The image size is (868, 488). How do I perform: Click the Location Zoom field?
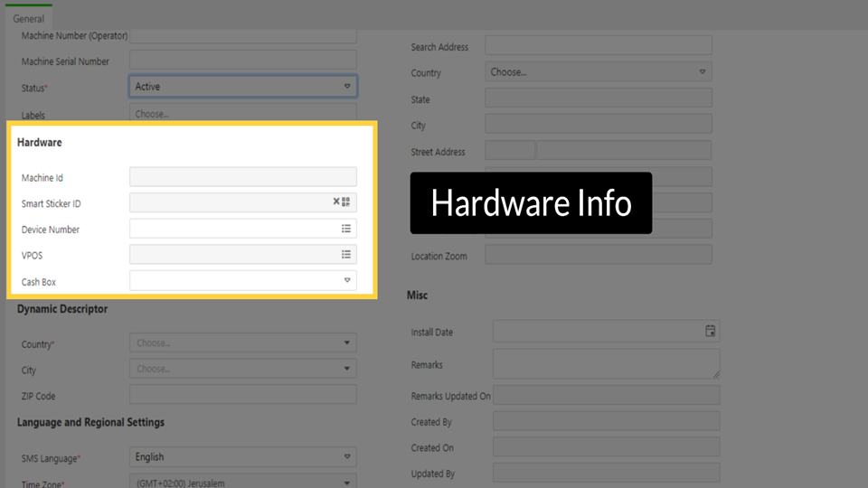(x=598, y=256)
